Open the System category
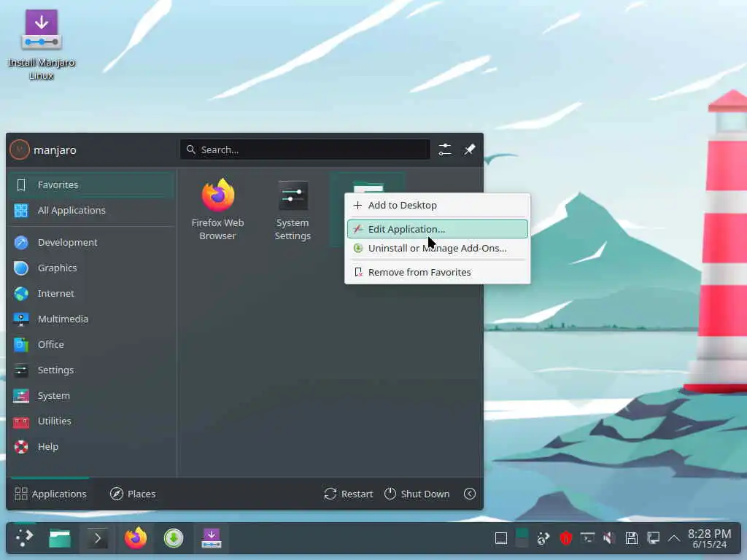 pos(91,396)
